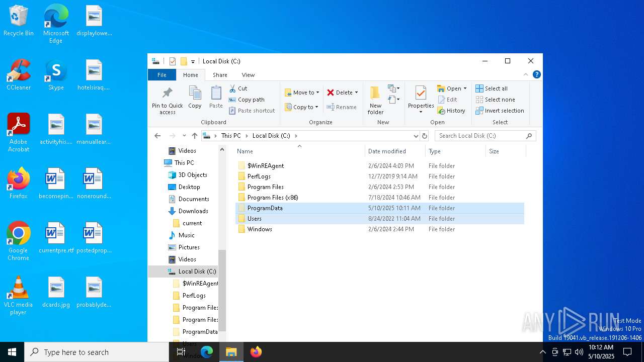Click the Rename command
Viewport: 644px width, 362px height.
pyautogui.click(x=342, y=107)
